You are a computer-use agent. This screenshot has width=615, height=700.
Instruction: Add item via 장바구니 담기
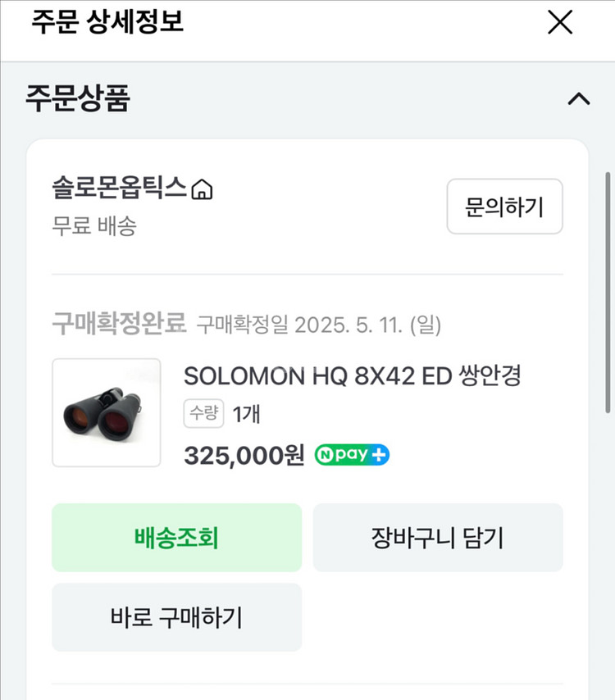tap(438, 538)
